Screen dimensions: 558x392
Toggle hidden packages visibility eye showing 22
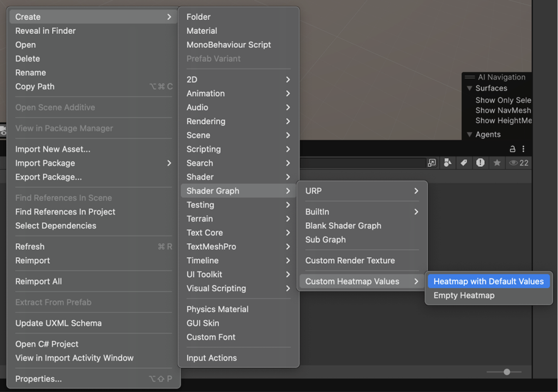tap(518, 163)
